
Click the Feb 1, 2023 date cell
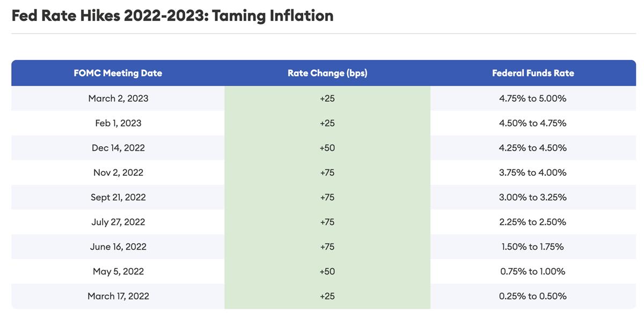coord(118,123)
